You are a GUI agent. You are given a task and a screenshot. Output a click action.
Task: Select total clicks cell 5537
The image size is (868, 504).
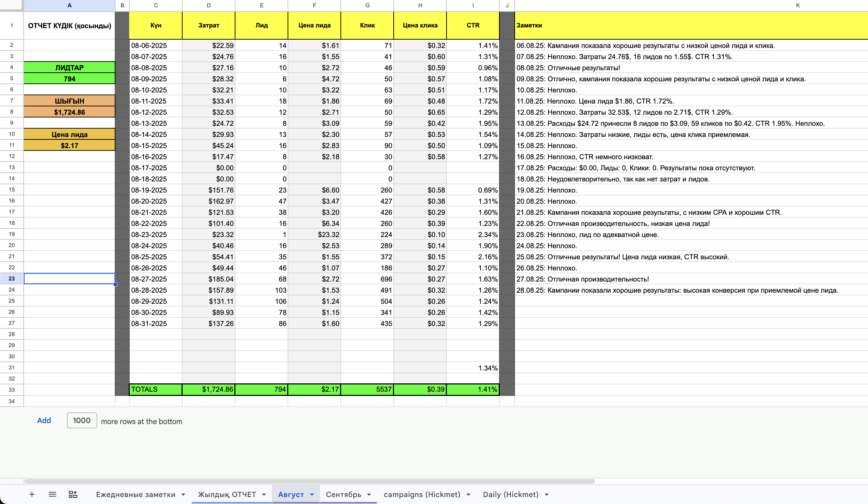pos(367,389)
